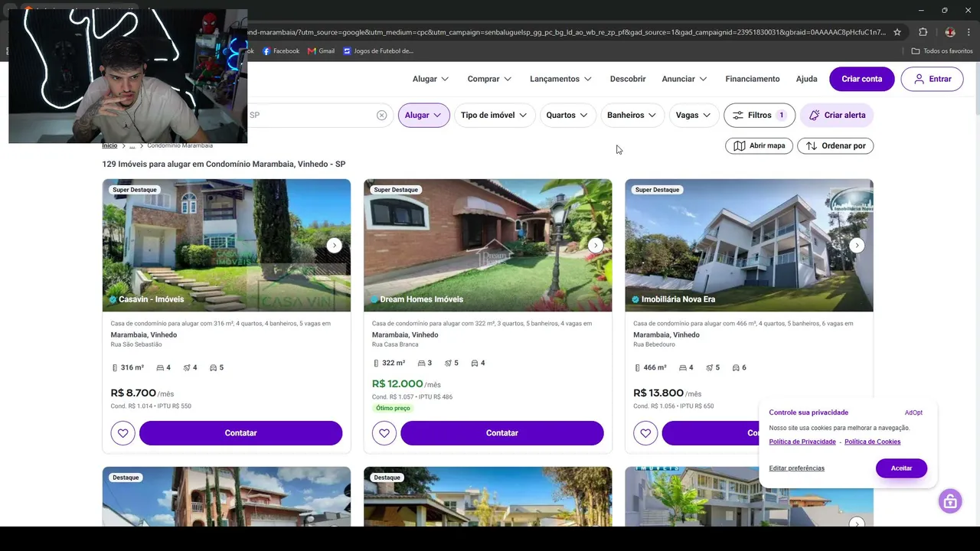Screen dimensions: 980x551
Task: Open the Filtros panel
Action: pyautogui.click(x=759, y=116)
